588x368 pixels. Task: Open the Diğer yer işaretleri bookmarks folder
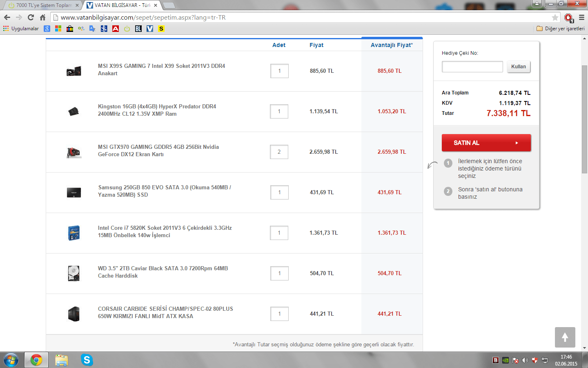click(x=560, y=29)
